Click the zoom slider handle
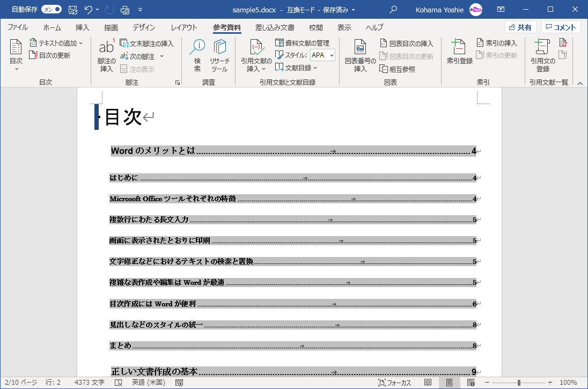 519,383
